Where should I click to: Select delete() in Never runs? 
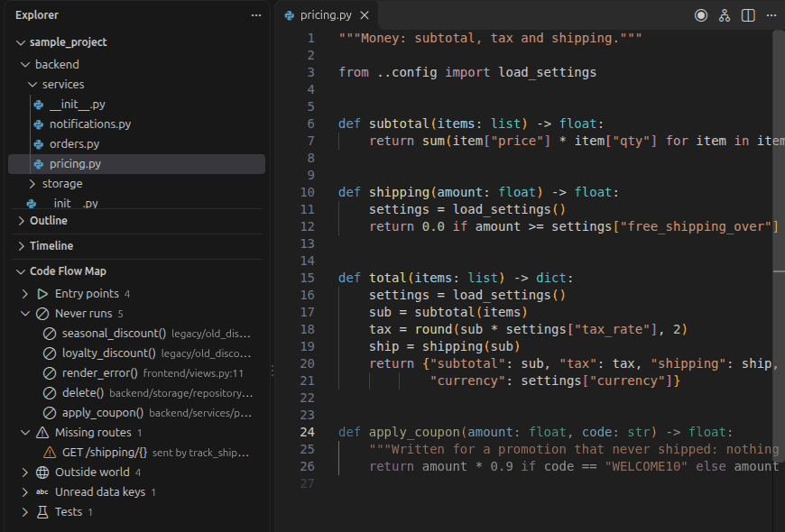(x=136, y=393)
